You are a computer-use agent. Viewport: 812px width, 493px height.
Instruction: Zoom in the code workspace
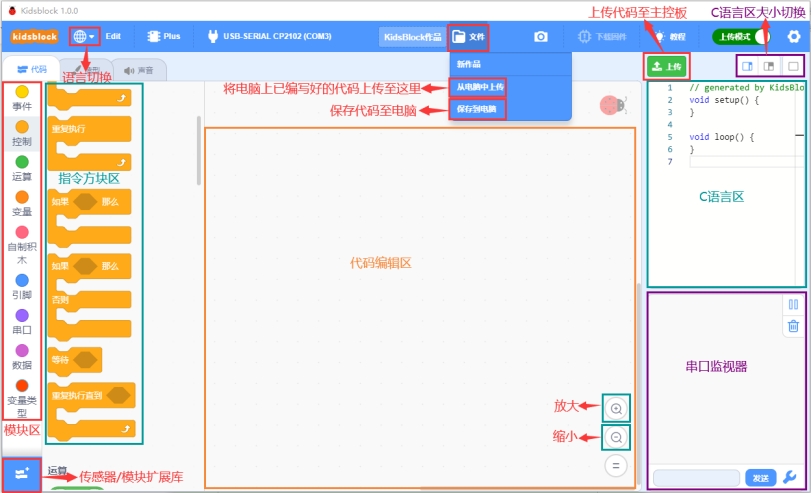pyautogui.click(x=616, y=409)
